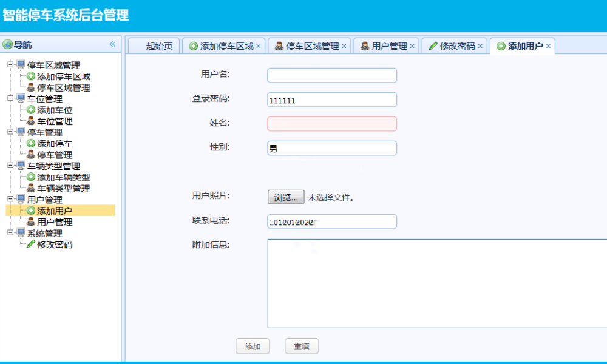Close the 修改密码 tab
The image size is (607, 364).
tap(480, 45)
